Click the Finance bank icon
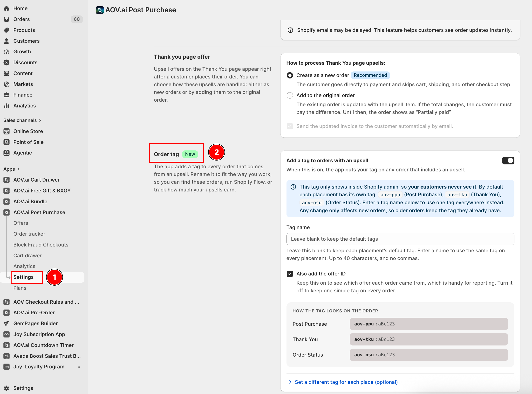This screenshot has width=532, height=394. click(7, 95)
